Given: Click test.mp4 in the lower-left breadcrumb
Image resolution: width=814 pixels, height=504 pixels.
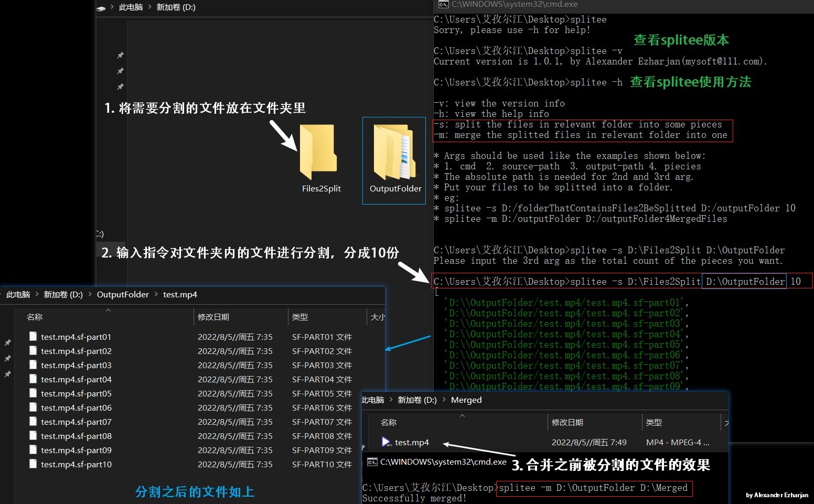Looking at the screenshot, I should tap(180, 295).
